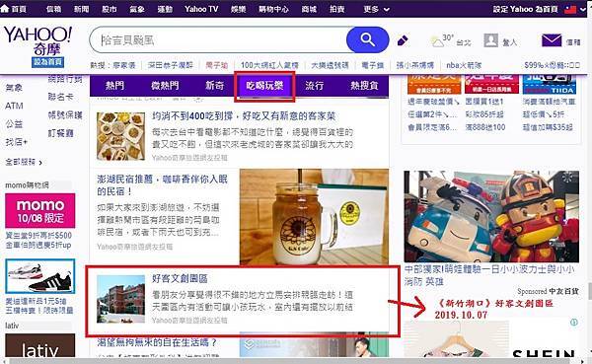The height and width of the screenshot is (364, 592).
Task: Click the Sponsored 中友百貨 label
Action: click(548, 291)
